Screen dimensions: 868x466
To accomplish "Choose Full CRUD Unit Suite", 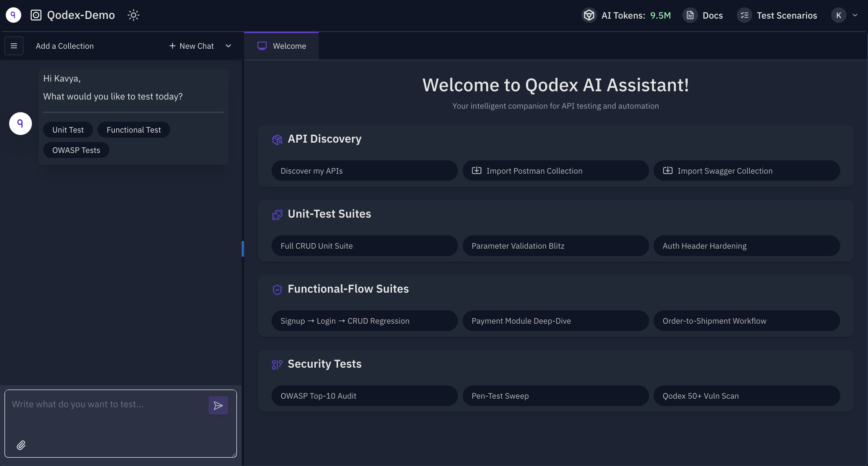I will [365, 246].
